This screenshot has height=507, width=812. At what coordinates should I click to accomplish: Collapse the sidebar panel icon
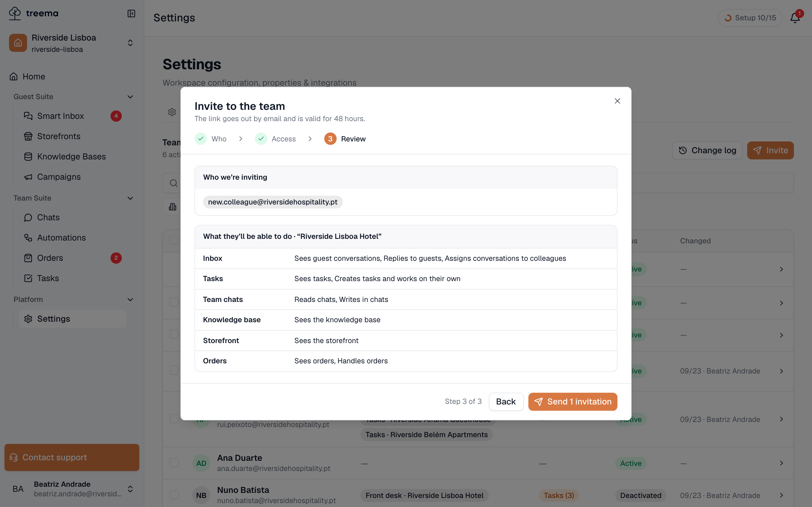coord(131,14)
